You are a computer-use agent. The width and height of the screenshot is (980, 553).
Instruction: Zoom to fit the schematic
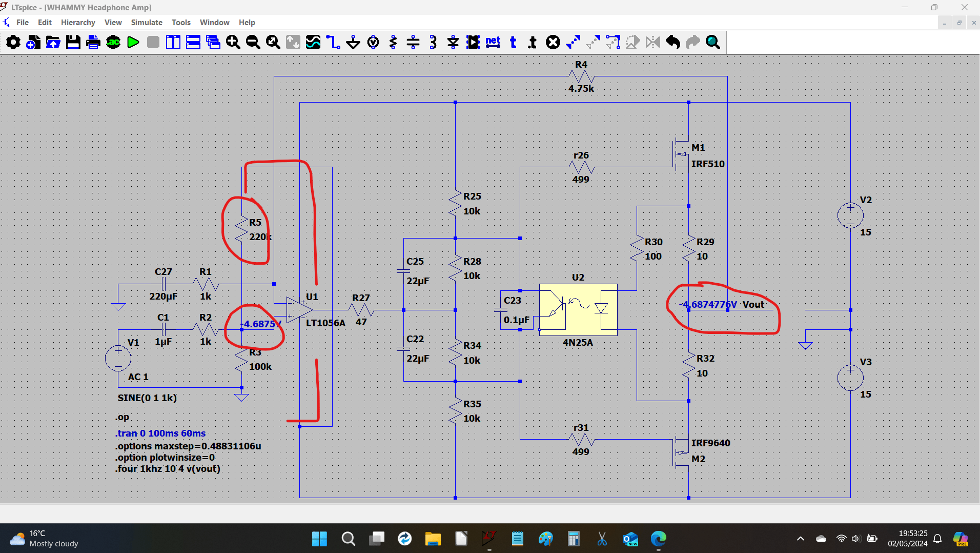pyautogui.click(x=273, y=42)
